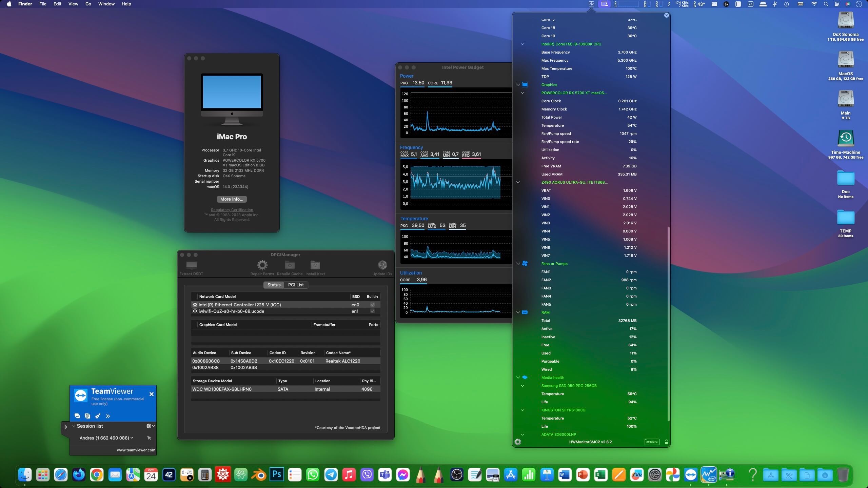Toggle visibility eye on iwlwifi network entry
Image resolution: width=868 pixels, height=488 pixels.
click(x=195, y=311)
